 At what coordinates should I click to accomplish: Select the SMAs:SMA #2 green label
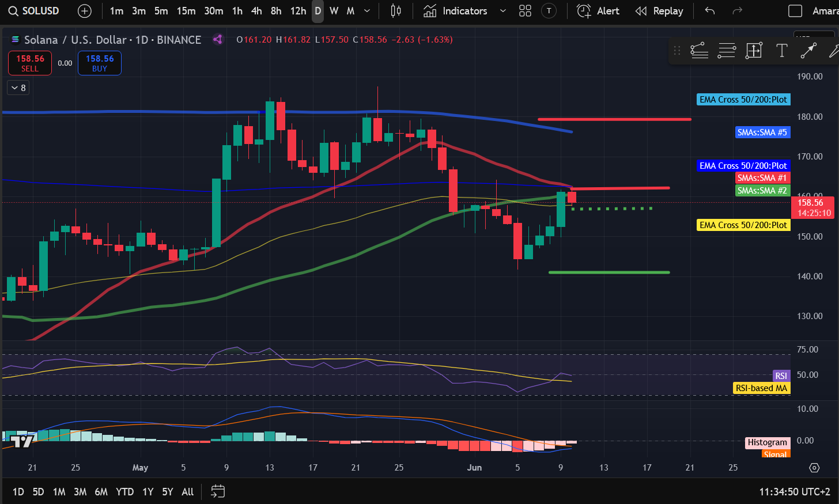coord(762,191)
